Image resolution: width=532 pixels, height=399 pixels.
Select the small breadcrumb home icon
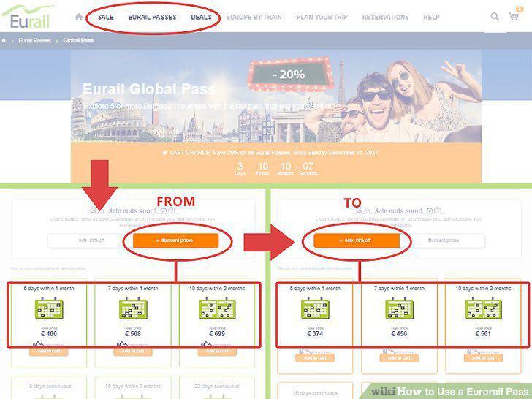pyautogui.click(x=4, y=41)
